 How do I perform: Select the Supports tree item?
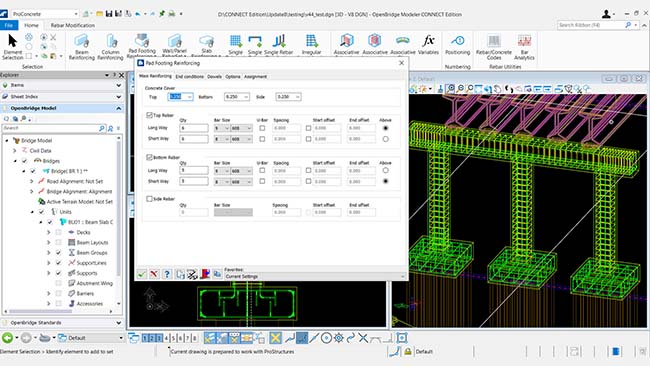[87, 273]
